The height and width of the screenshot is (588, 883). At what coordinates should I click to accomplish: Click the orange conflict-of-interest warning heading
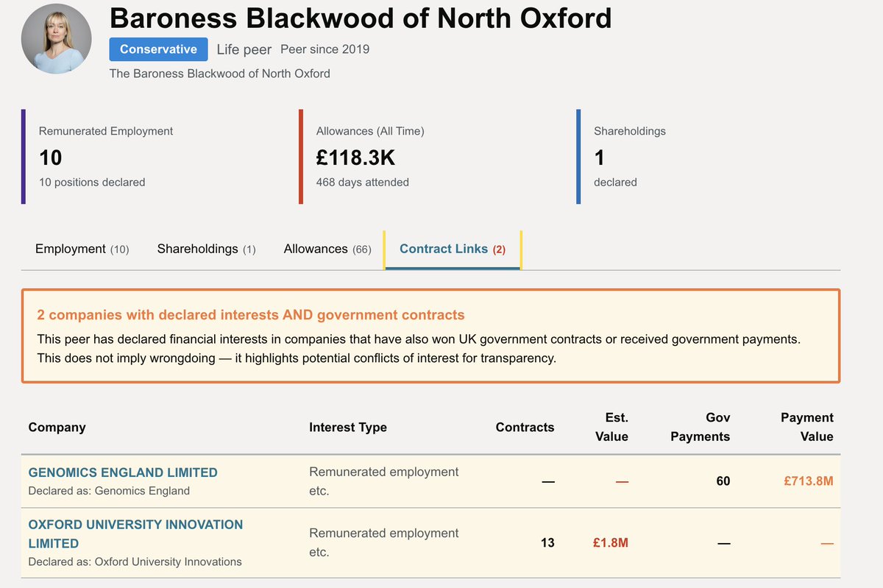[x=251, y=315]
